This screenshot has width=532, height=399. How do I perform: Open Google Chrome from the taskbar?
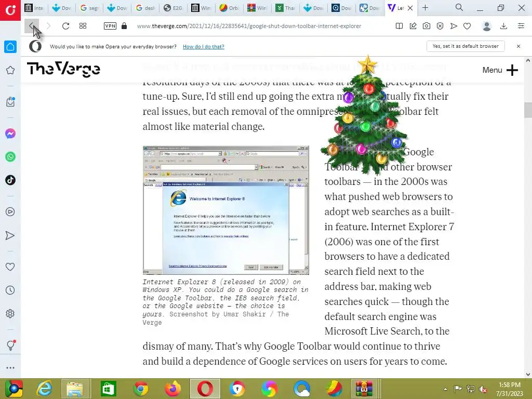coord(141,389)
